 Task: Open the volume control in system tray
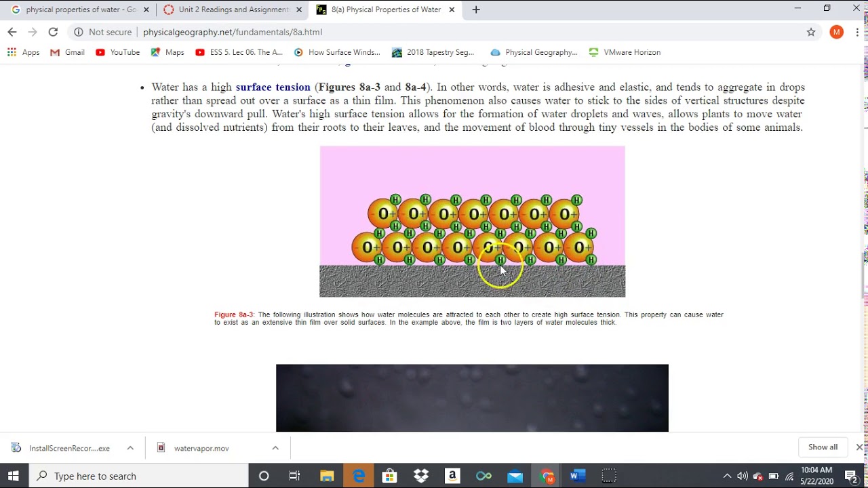coord(743,476)
